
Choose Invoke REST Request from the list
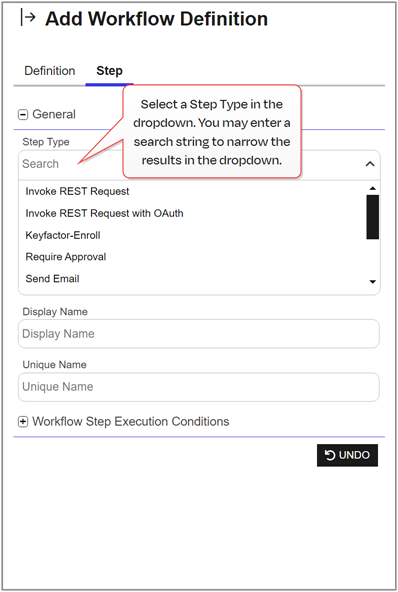point(77,191)
